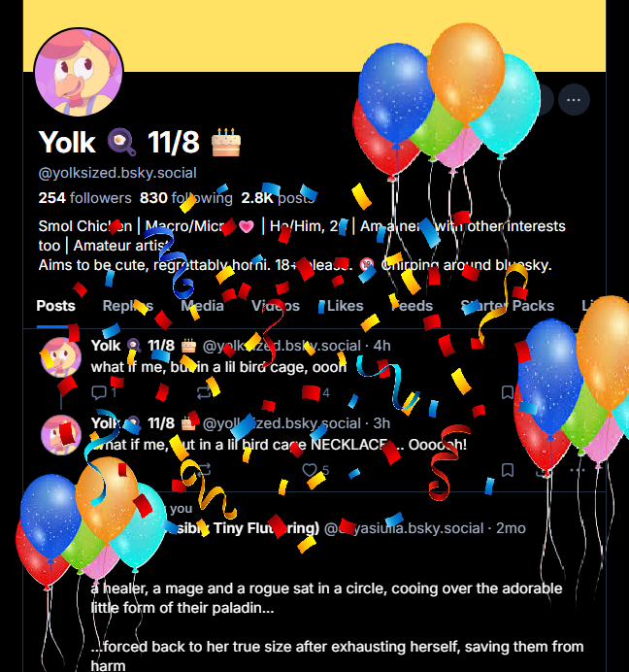
Task: Open the three-dot profile options menu
Action: [574, 100]
